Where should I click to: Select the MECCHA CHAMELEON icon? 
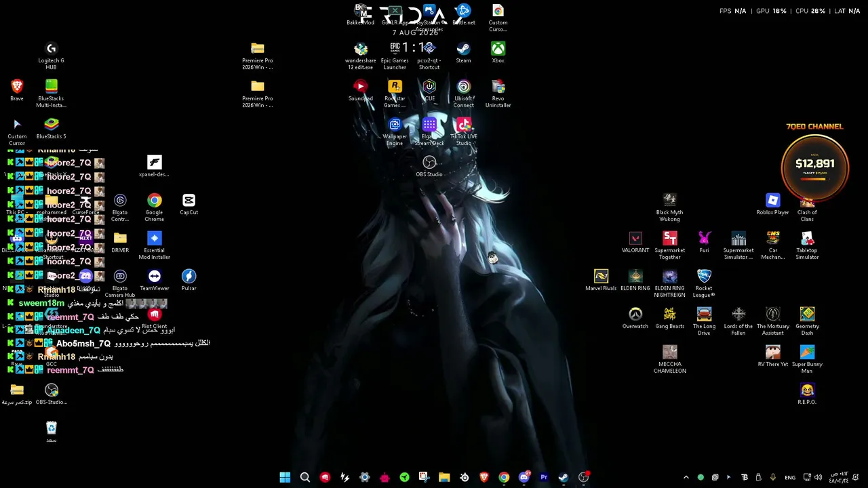[669, 359]
